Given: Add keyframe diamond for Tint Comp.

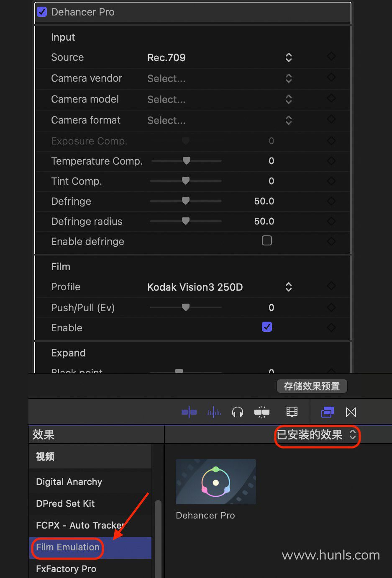Looking at the screenshot, I should pyautogui.click(x=331, y=181).
